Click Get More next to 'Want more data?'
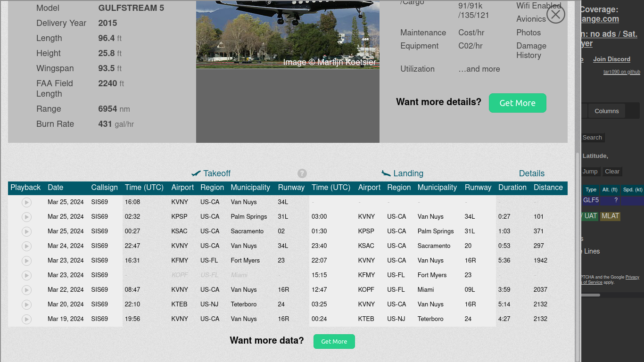The height and width of the screenshot is (362, 644). pos(334,341)
